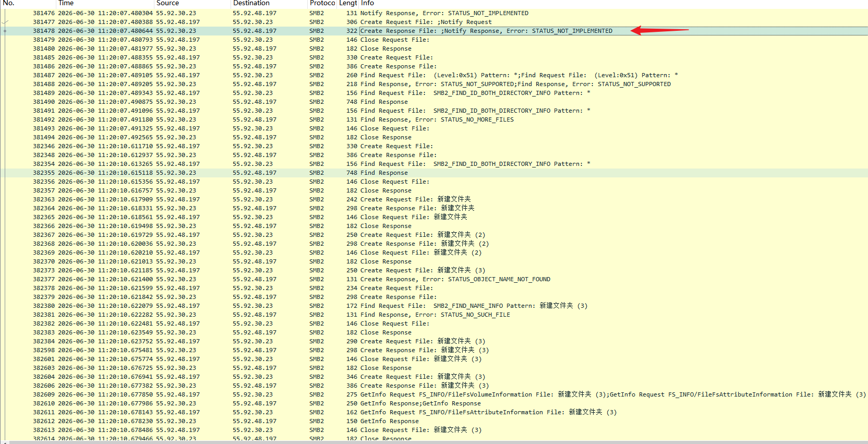868x444 pixels.
Task: Select packet 381485 Create Request File
Action: coord(434,57)
